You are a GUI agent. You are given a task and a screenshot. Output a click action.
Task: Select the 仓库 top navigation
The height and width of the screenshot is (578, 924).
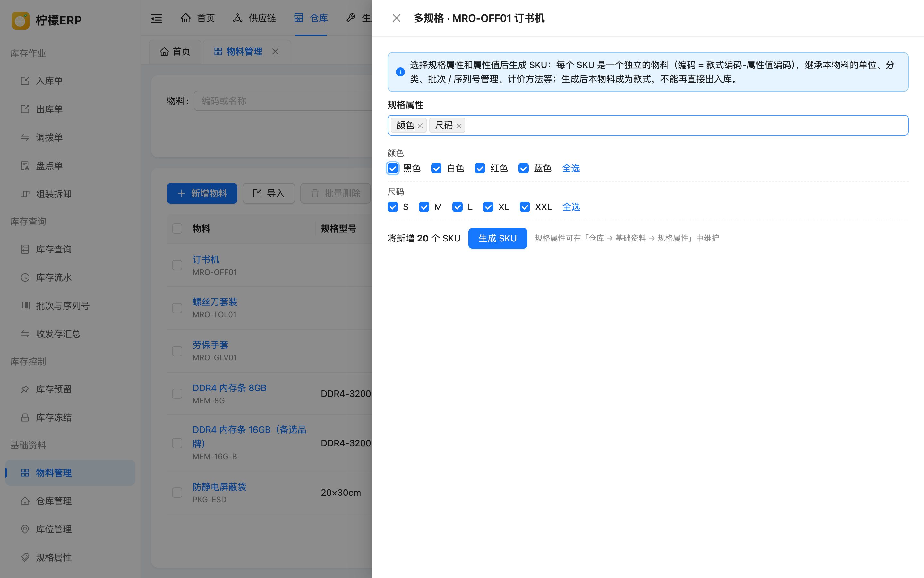(x=311, y=18)
